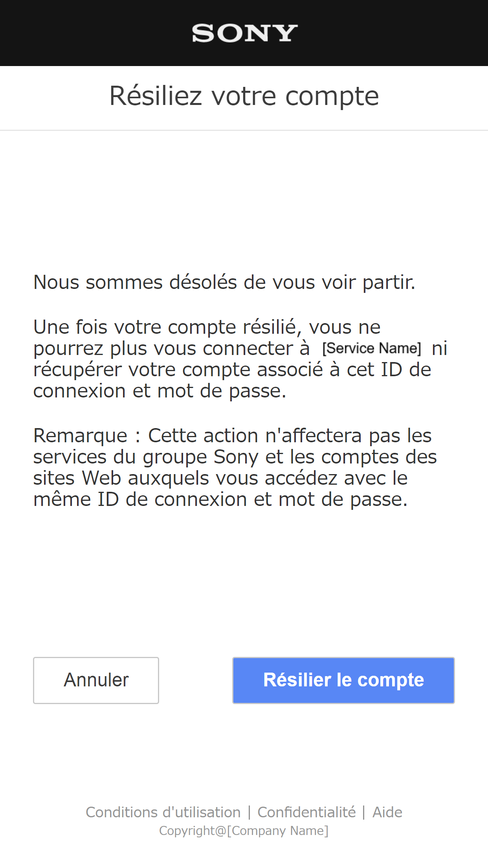The width and height of the screenshot is (488, 868).
Task: Click the Copyright@[Company Name] footer text
Action: pos(244,831)
